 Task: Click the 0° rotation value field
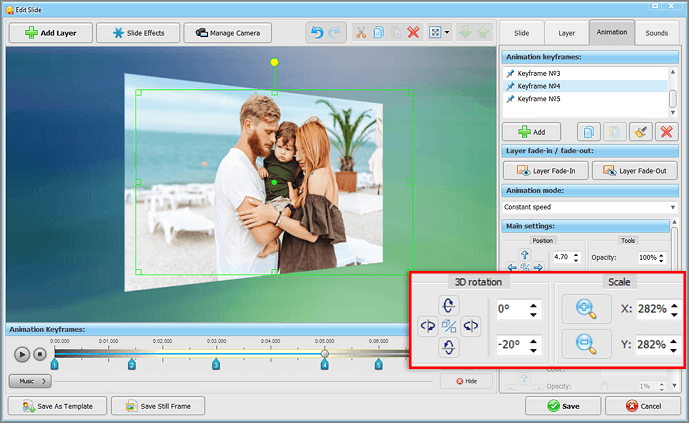(511, 309)
